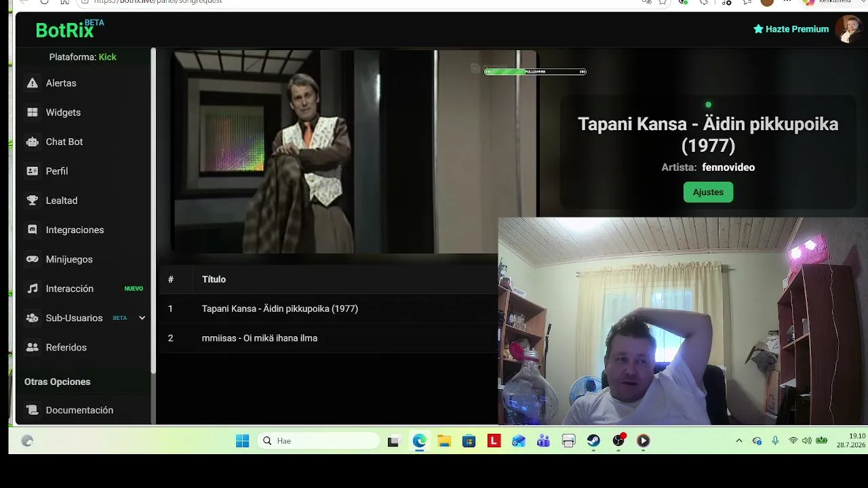Open Microsoft Teams from the taskbar

(x=543, y=441)
